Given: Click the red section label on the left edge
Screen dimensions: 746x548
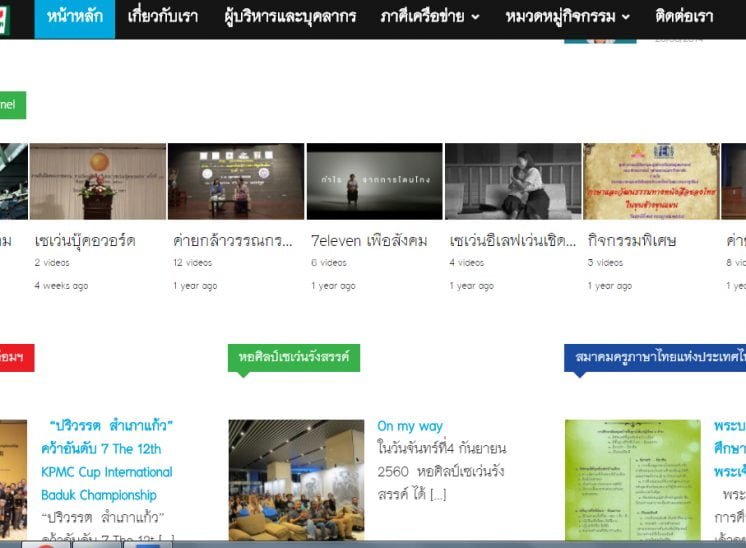Looking at the screenshot, I should click(x=17, y=357).
